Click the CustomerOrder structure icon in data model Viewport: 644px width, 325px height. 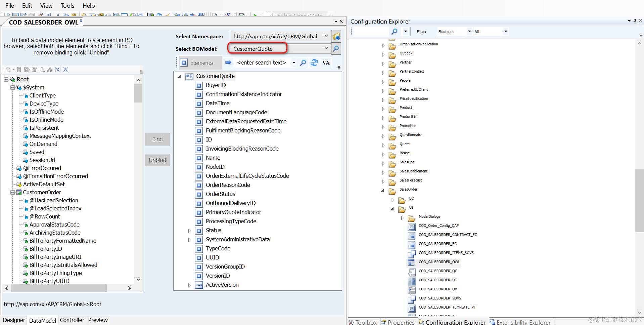coord(19,192)
